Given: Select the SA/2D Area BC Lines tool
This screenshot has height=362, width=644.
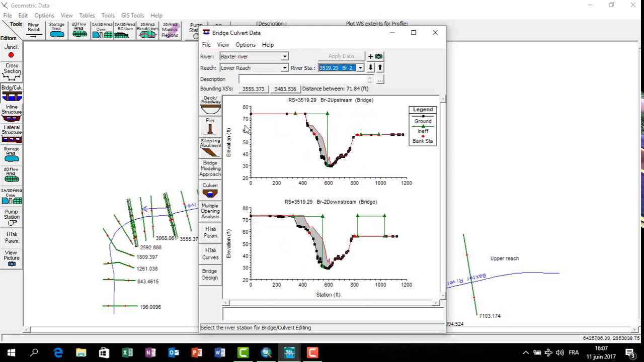Looking at the screenshot, I should (124, 30).
